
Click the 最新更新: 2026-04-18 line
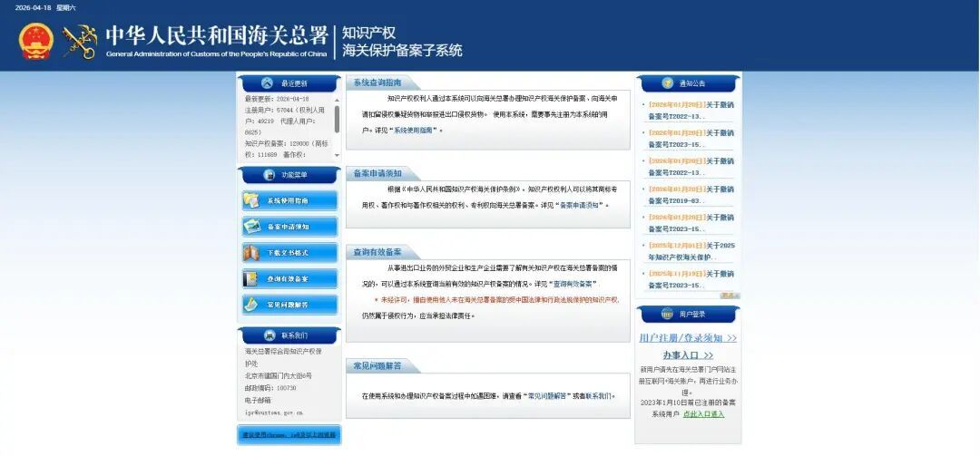(x=277, y=99)
